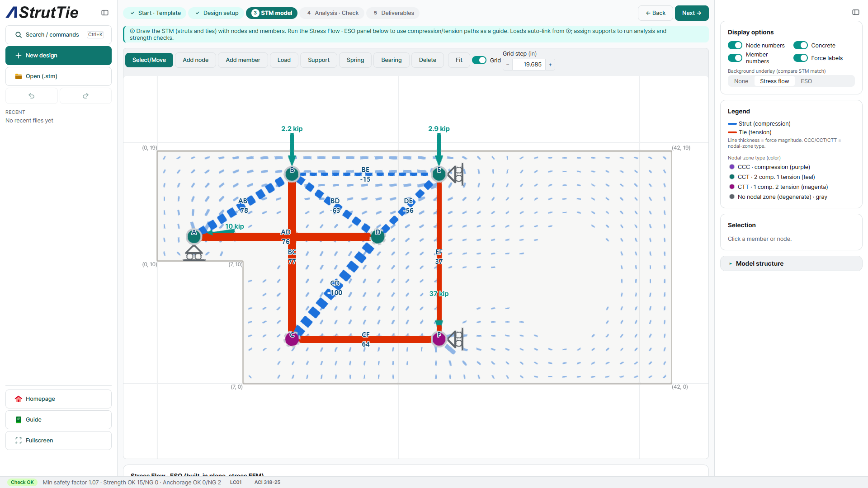Screen dimensions: 868x488
Task: Select ESO background underlay
Action: (x=806, y=81)
